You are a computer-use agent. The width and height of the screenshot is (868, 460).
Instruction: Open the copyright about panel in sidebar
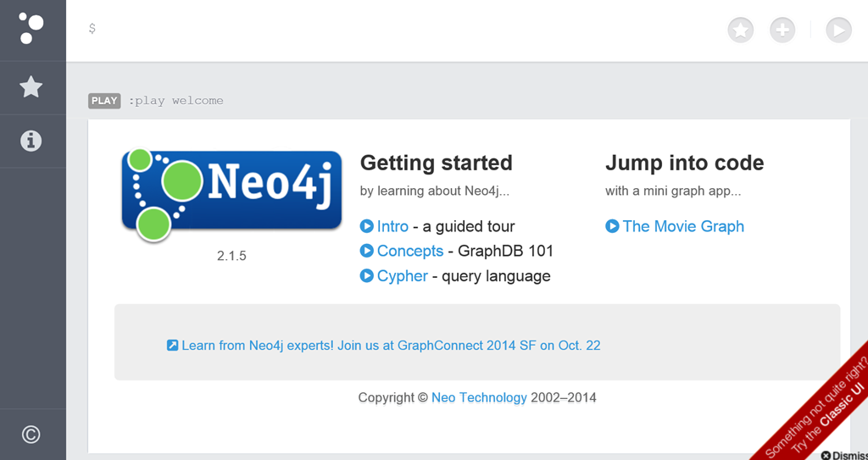[31, 435]
